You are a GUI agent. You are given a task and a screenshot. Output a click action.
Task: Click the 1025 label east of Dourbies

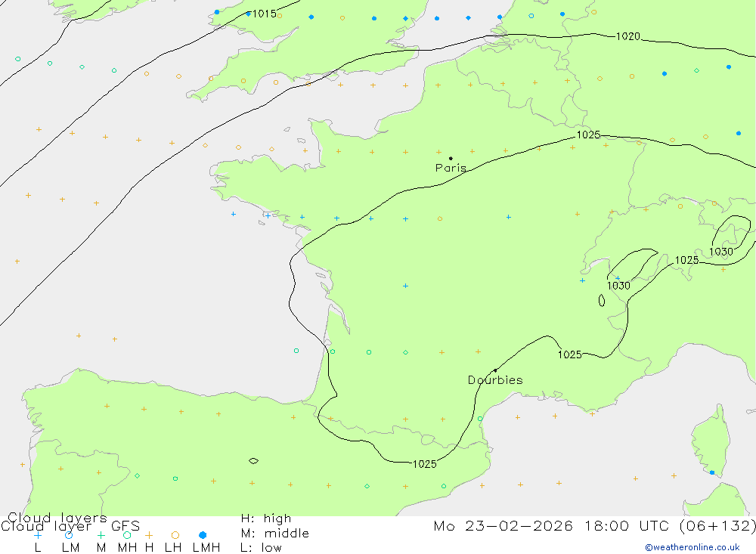570,355
